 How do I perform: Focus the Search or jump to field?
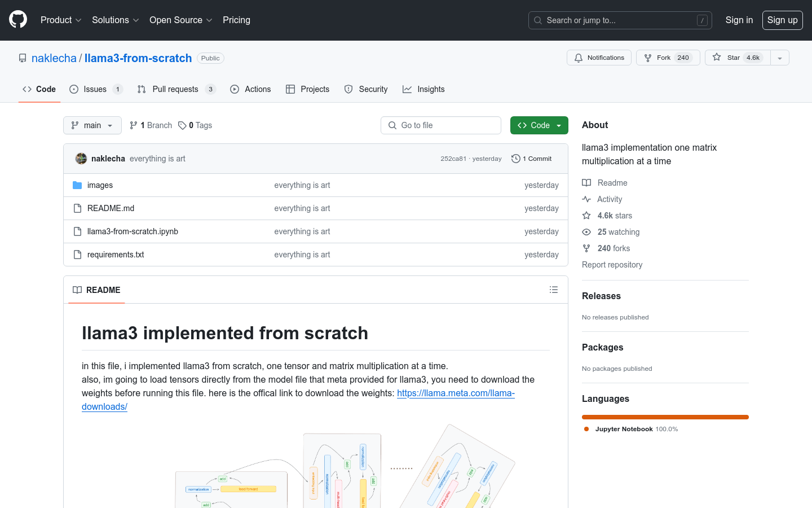coord(620,20)
